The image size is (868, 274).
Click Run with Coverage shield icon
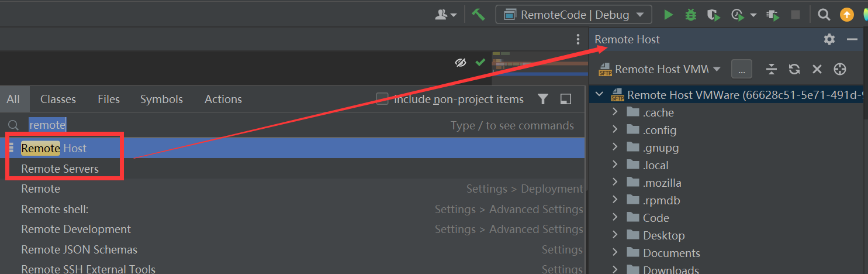click(x=713, y=15)
